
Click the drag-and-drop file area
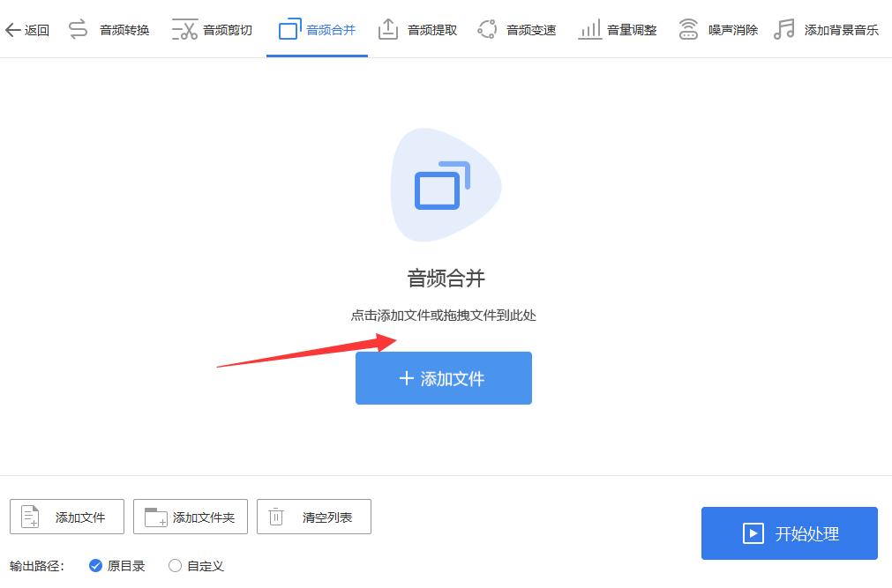pyautogui.click(x=444, y=315)
